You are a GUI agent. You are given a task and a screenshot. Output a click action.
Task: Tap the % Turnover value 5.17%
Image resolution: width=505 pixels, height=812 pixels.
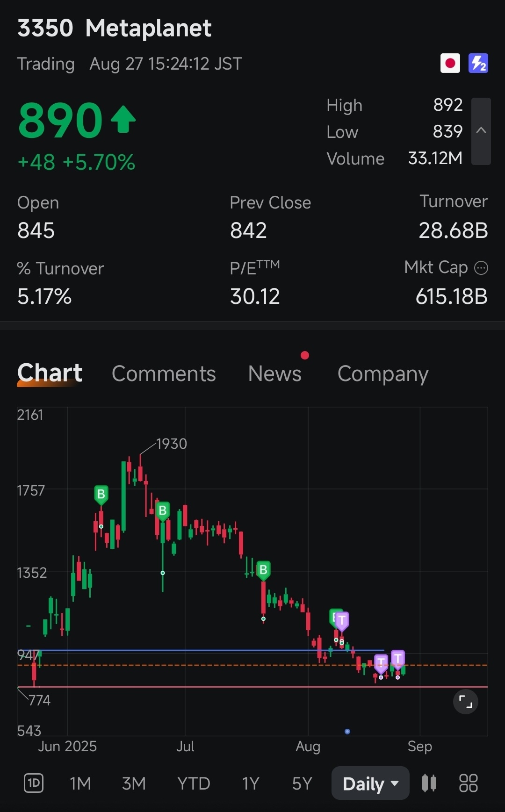click(x=44, y=296)
